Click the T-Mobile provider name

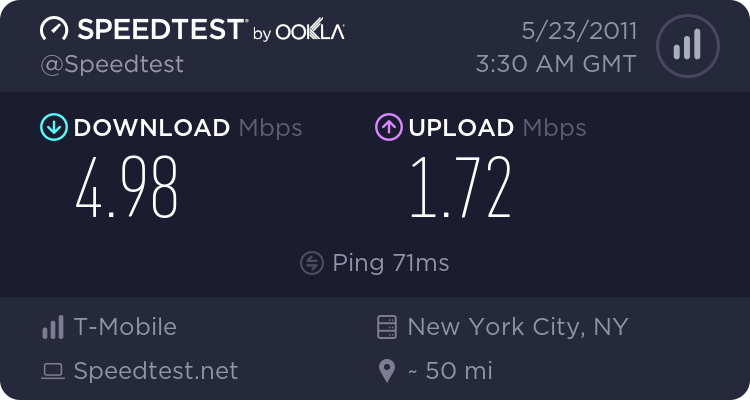tap(125, 327)
